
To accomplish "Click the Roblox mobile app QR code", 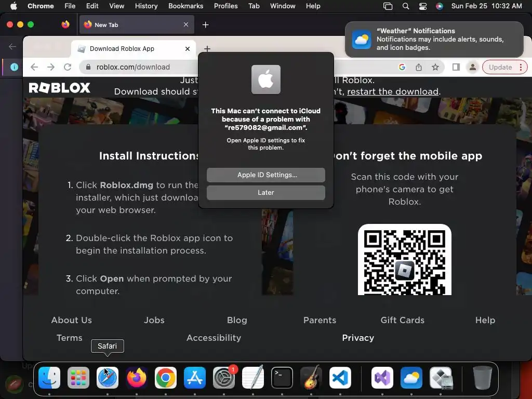I will point(404,260).
